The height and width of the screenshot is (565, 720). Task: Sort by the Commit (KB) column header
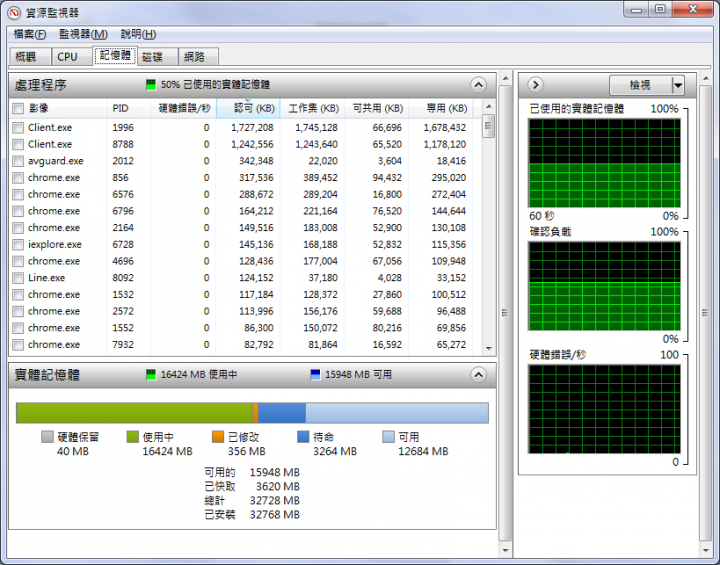tap(248, 108)
